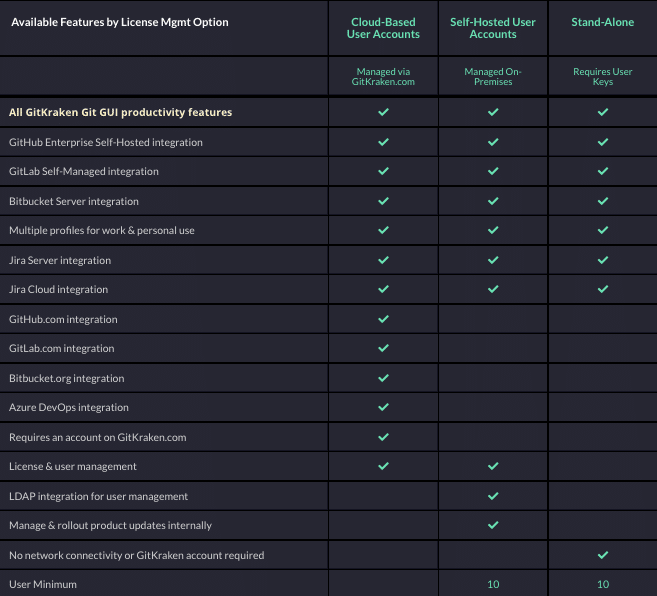Viewport: 657px width, 596px height.
Task: Click Stand-Alone checkmark for no network connectivity
Action: point(603,555)
